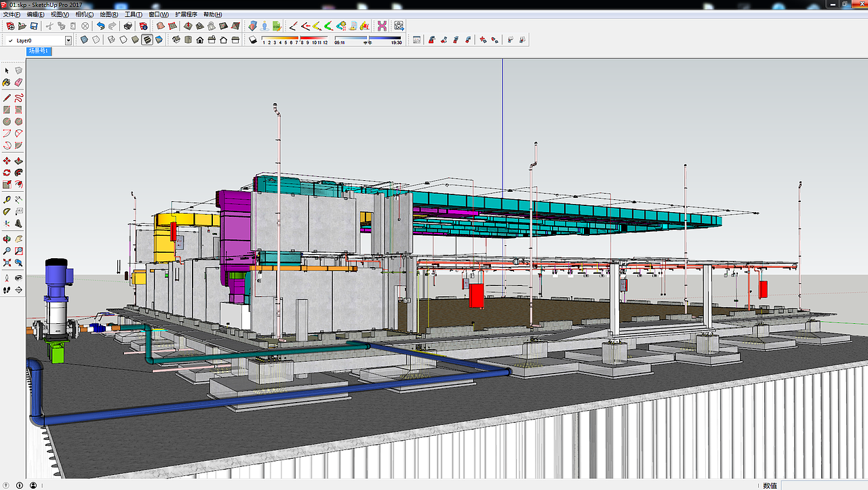Choose the pink Eraser tool
This screenshot has height=490, width=868.
[x=19, y=83]
